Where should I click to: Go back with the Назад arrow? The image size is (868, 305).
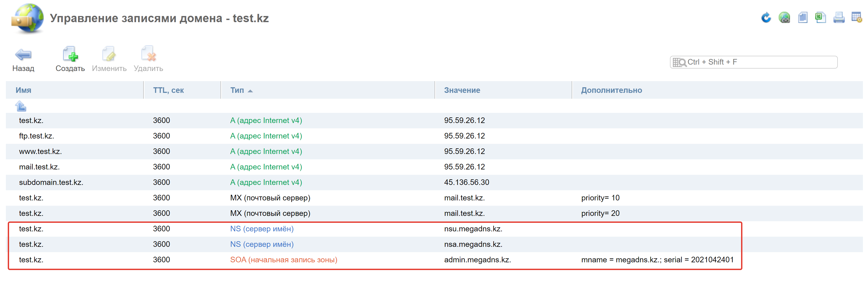point(23,59)
